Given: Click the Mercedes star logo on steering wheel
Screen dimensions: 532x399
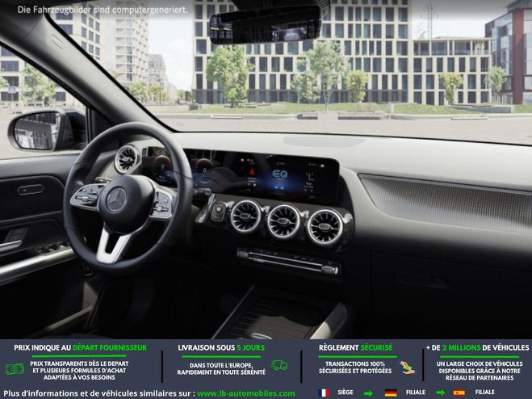Looking at the screenshot, I should point(116,200).
